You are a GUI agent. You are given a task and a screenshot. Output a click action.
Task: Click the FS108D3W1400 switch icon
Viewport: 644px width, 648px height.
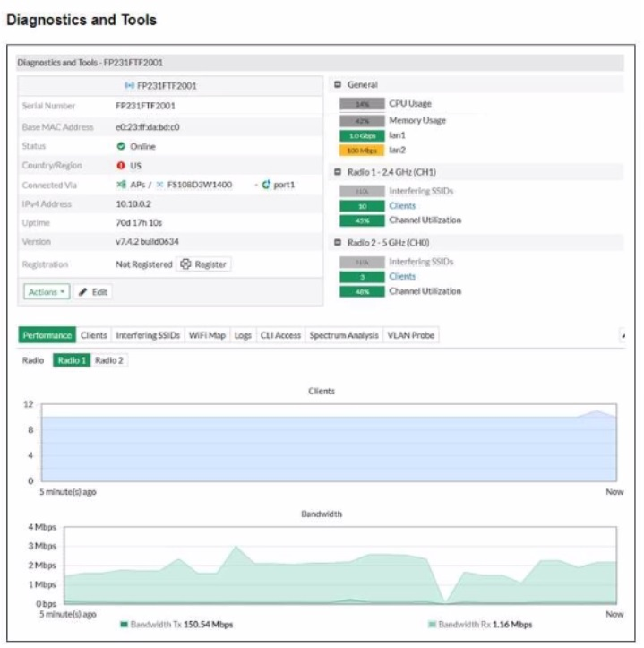pyautogui.click(x=160, y=185)
